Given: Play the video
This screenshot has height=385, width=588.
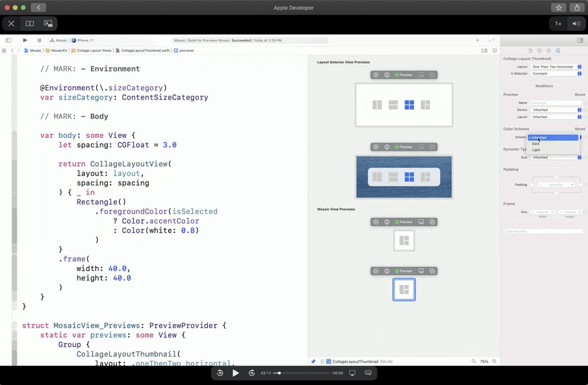Looking at the screenshot, I should click(236, 373).
